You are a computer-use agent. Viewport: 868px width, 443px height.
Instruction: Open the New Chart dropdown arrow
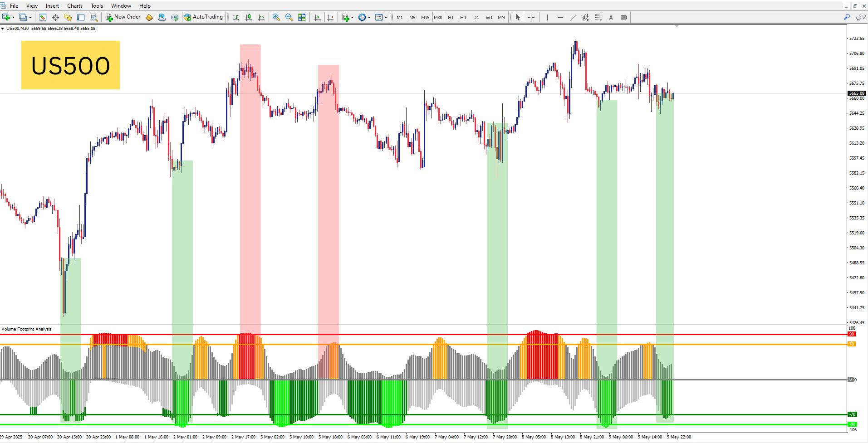click(x=14, y=17)
